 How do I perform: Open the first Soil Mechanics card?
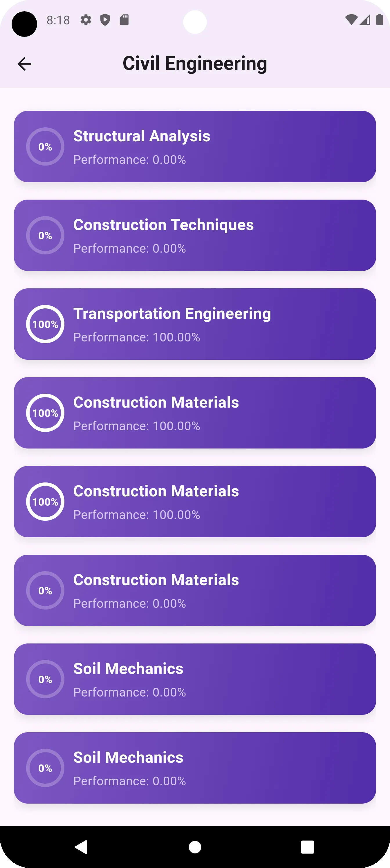click(x=195, y=679)
